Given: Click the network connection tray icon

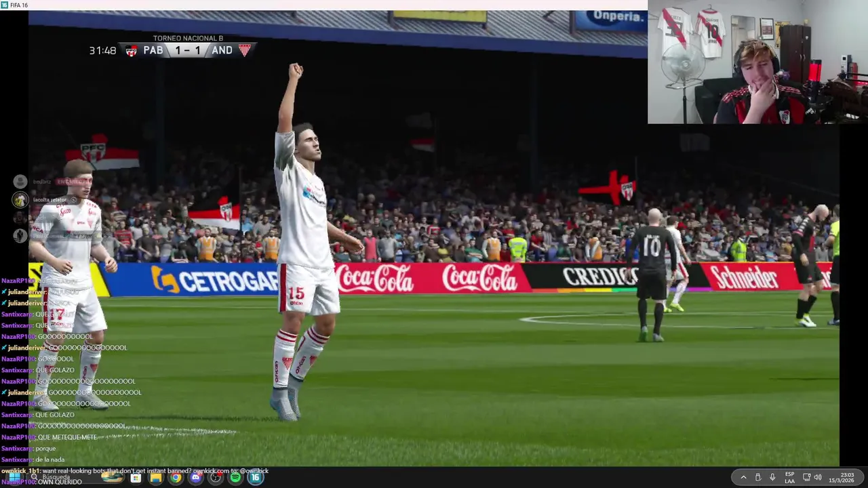Looking at the screenshot, I should [x=807, y=477].
